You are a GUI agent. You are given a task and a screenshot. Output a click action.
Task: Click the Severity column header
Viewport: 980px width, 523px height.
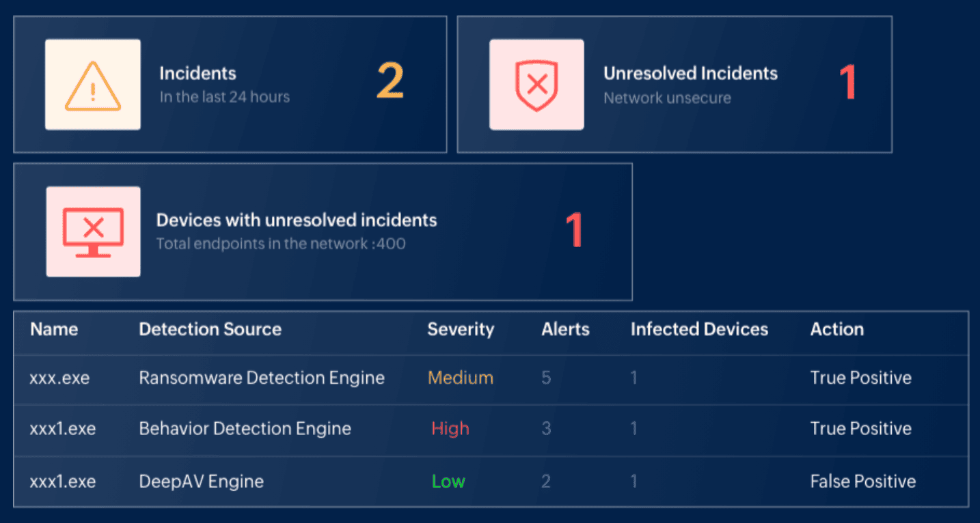(x=461, y=329)
